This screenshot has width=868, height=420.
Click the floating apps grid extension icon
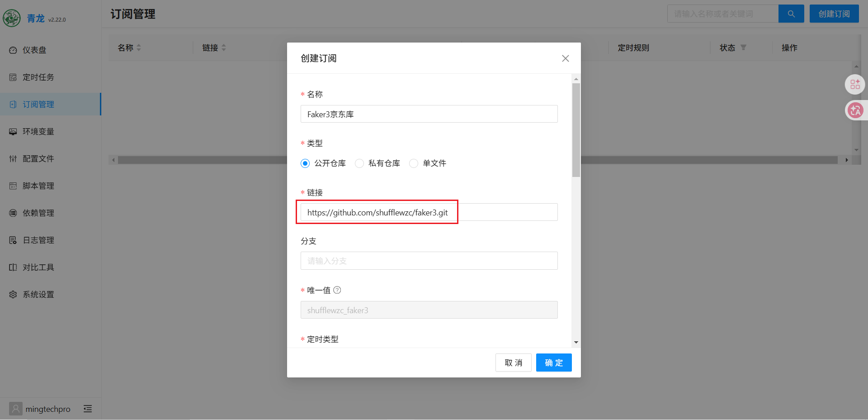[855, 84]
